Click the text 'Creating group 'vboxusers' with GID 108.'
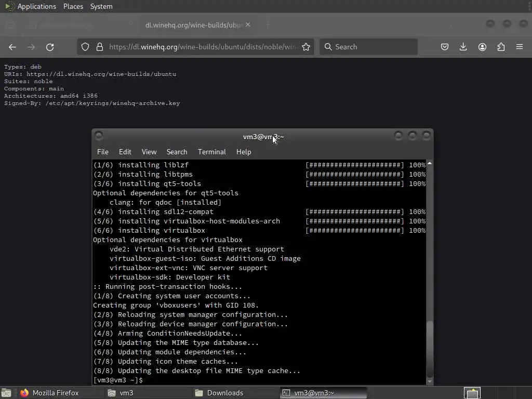This screenshot has width=532, height=399. [x=176, y=305]
